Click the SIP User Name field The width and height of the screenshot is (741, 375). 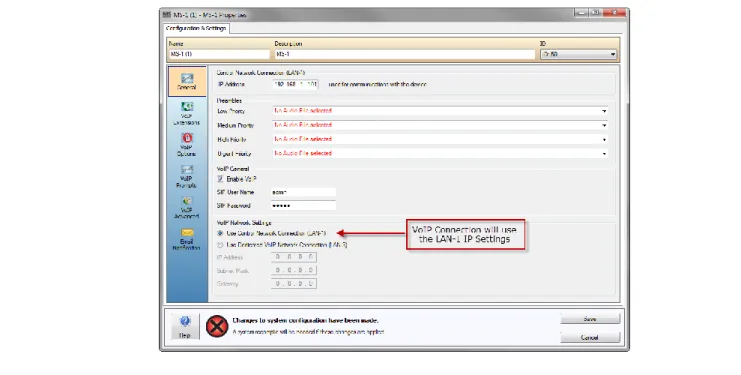(x=303, y=192)
